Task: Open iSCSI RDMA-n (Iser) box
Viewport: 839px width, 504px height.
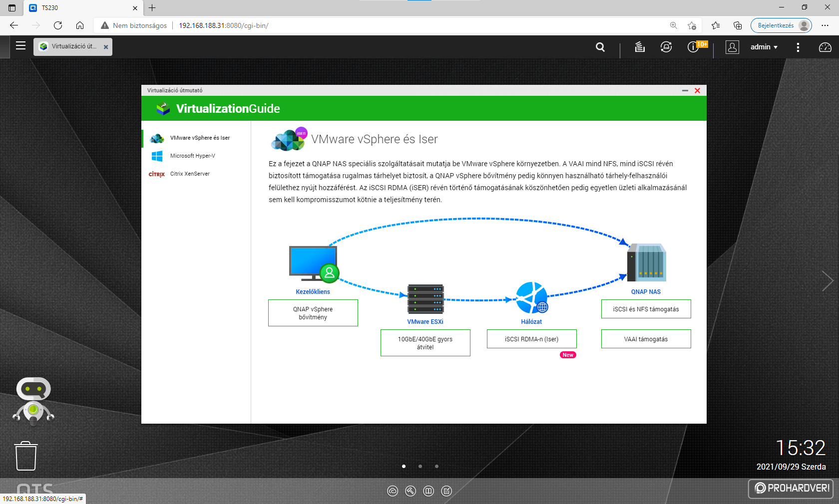Action: click(532, 339)
